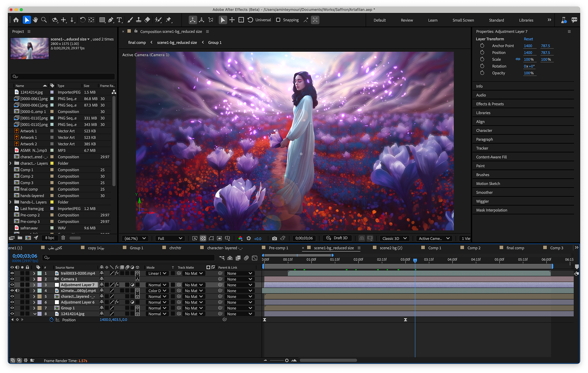Expand the charact...- Layers folder
This screenshot has height=373, width=588.
10,163
